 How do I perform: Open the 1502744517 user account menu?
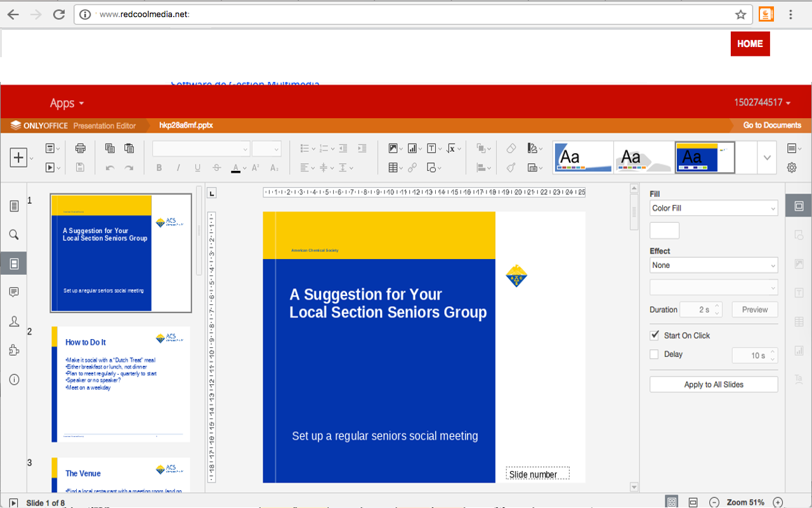(763, 103)
